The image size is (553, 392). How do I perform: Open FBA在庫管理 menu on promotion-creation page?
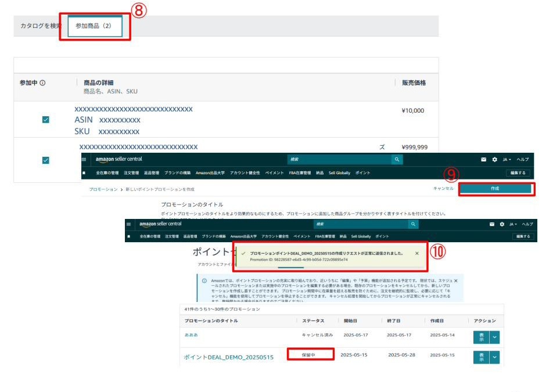300,172
